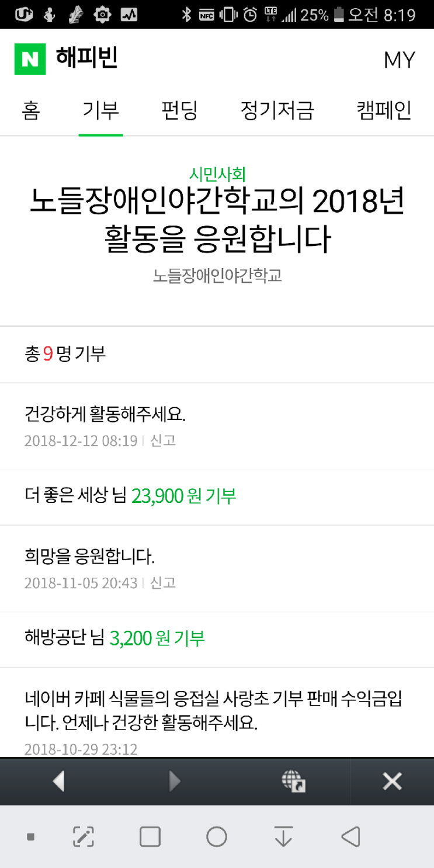This screenshot has width=434, height=868.
Task: Tap the screen capture edit icon
Action: 84,837
